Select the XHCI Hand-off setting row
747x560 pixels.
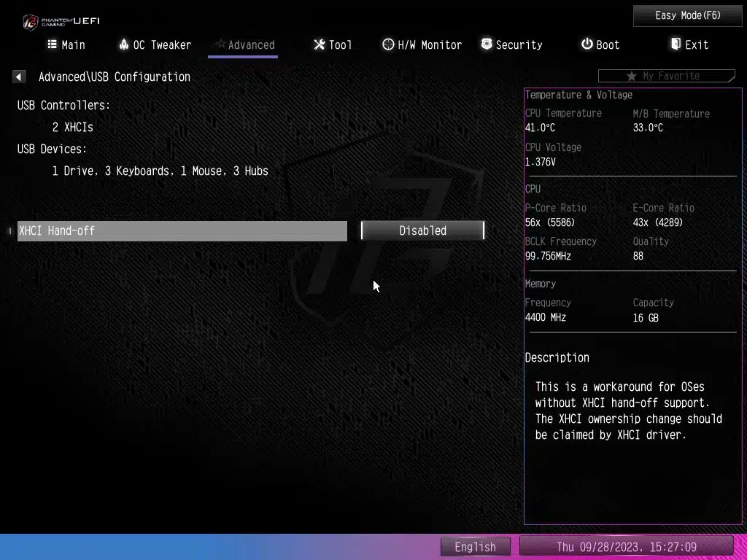[x=182, y=230]
